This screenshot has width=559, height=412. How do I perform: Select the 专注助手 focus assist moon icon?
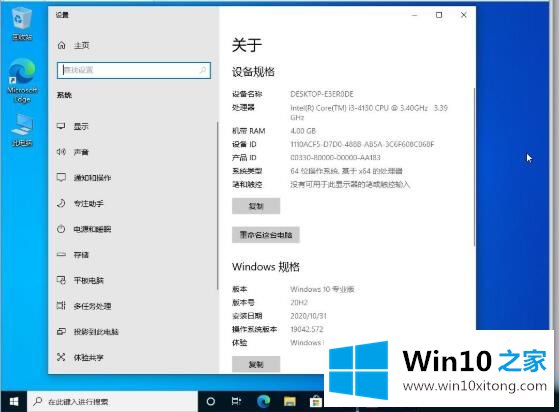pos(61,203)
